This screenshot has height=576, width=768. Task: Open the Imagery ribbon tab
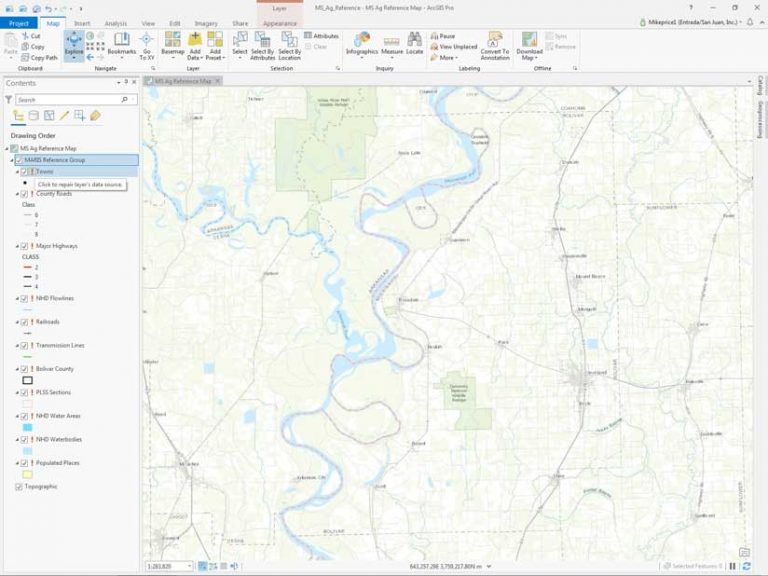tap(206, 23)
